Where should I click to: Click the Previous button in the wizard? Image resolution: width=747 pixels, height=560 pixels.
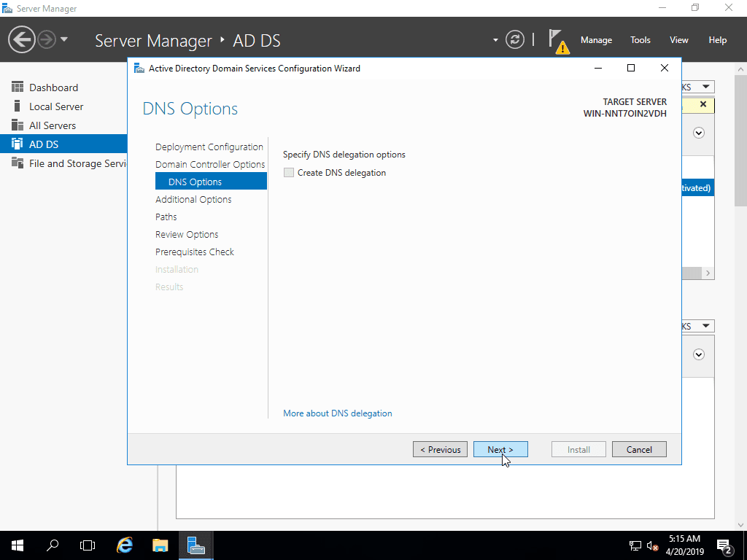440,449
